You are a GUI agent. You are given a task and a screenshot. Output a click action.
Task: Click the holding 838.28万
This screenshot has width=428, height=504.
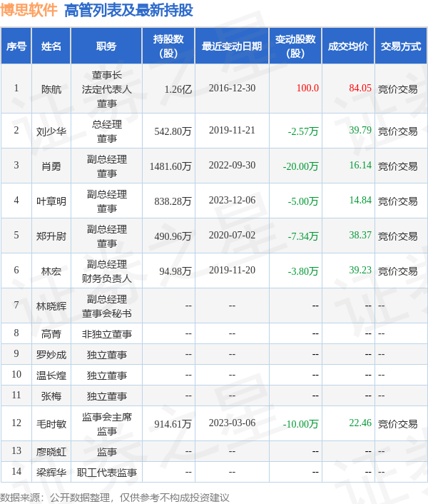point(173,201)
